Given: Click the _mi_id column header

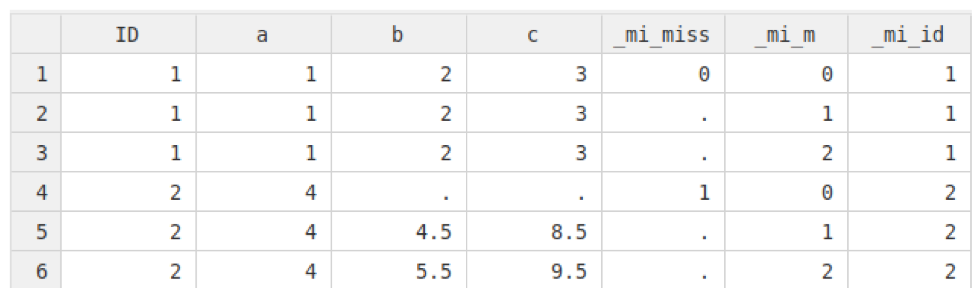Looking at the screenshot, I should [x=909, y=34].
